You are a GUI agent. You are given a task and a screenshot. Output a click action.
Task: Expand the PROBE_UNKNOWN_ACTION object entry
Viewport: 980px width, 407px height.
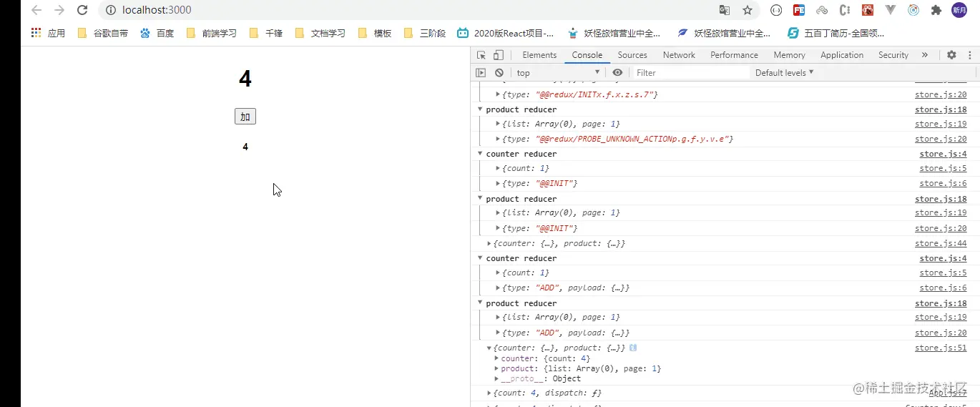(x=499, y=139)
